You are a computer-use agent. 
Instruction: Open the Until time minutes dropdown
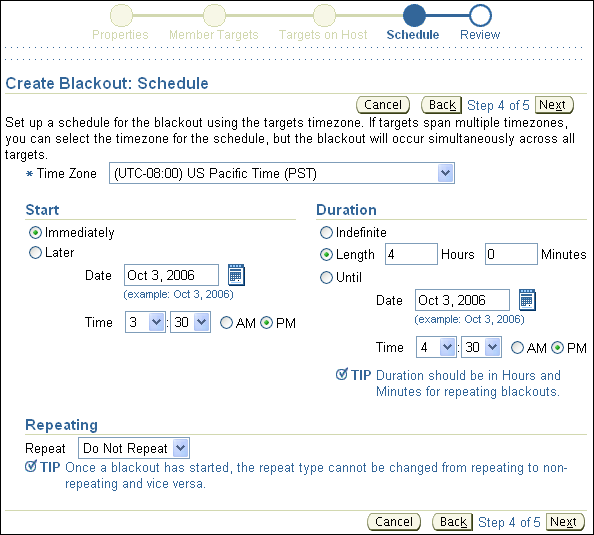(481, 347)
